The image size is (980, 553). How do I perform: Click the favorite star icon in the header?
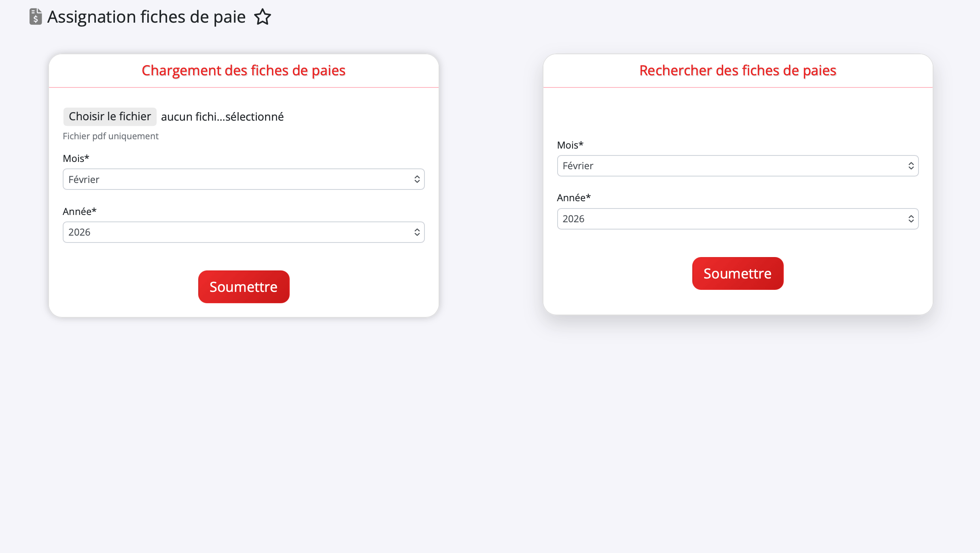click(262, 17)
